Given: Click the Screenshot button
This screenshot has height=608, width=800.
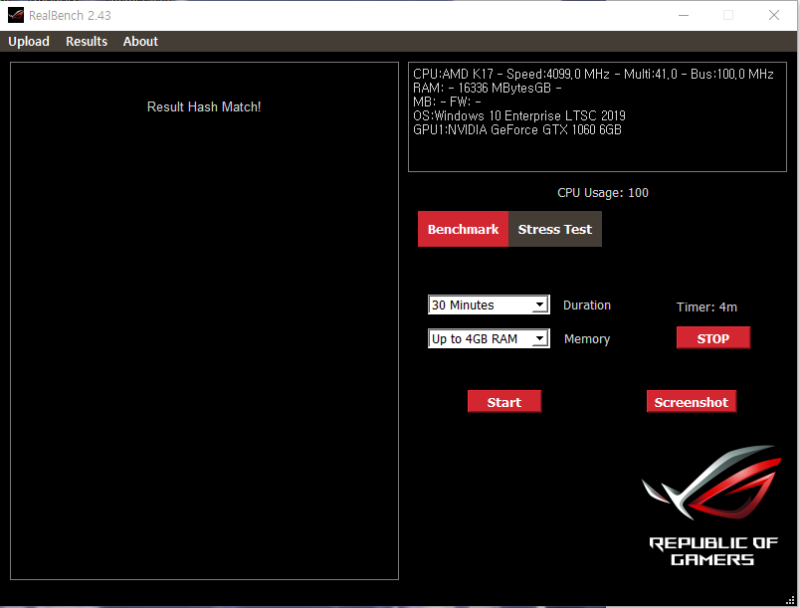Looking at the screenshot, I should click(691, 401).
